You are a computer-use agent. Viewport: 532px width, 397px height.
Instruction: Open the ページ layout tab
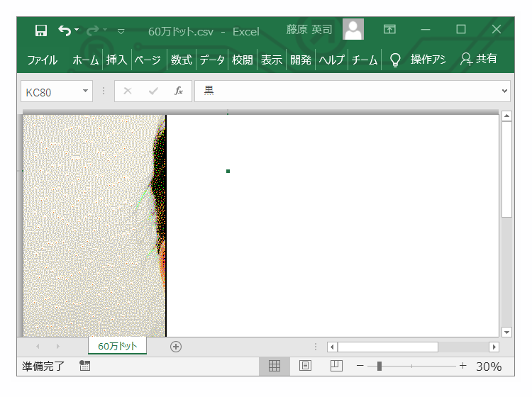pos(148,60)
